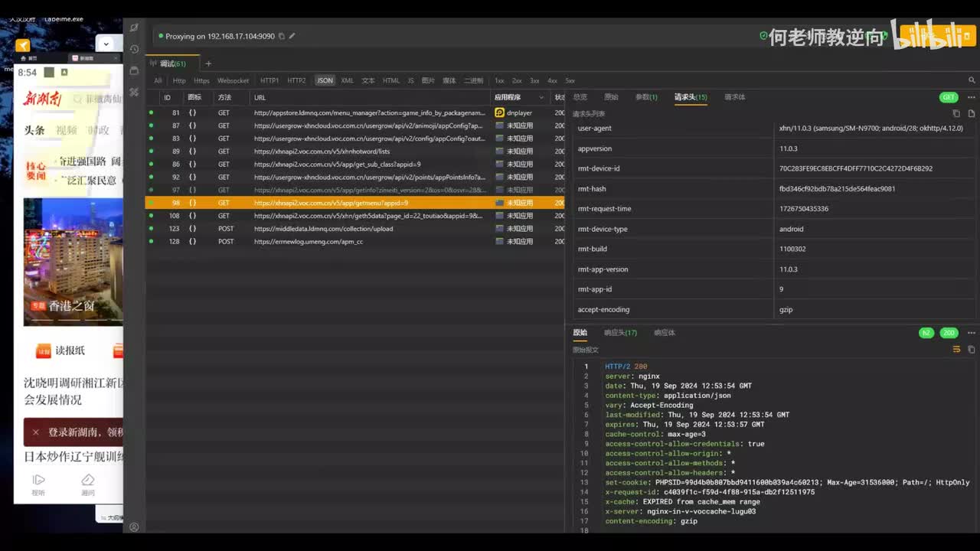Click the user-agent header name
The width and height of the screenshot is (980, 551).
click(594, 128)
